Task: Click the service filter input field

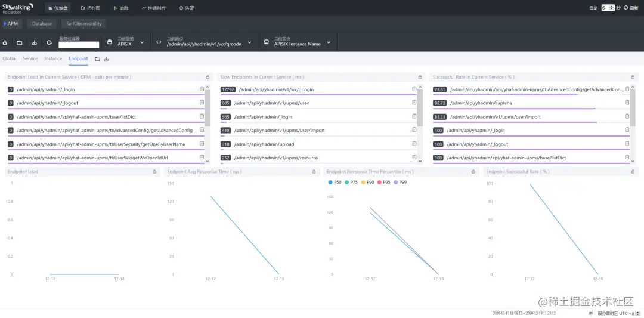Action: 79,45
